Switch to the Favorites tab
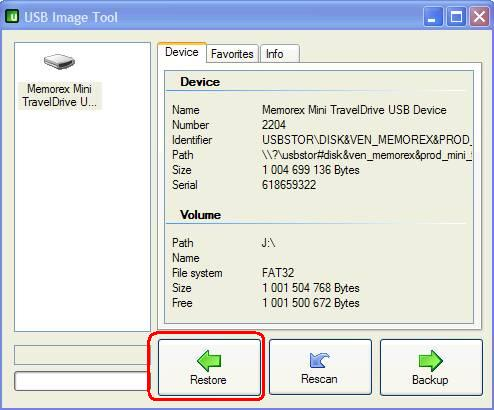494x410 pixels. [x=232, y=54]
